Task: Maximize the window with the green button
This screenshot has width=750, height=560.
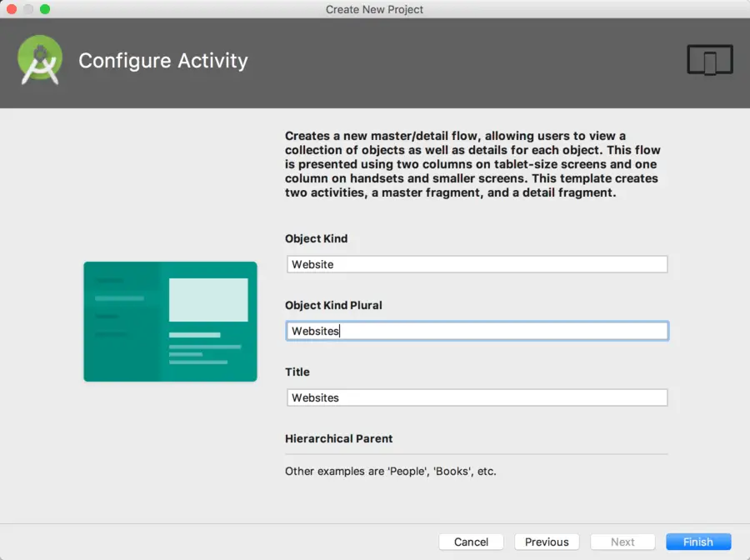Action: tap(45, 9)
